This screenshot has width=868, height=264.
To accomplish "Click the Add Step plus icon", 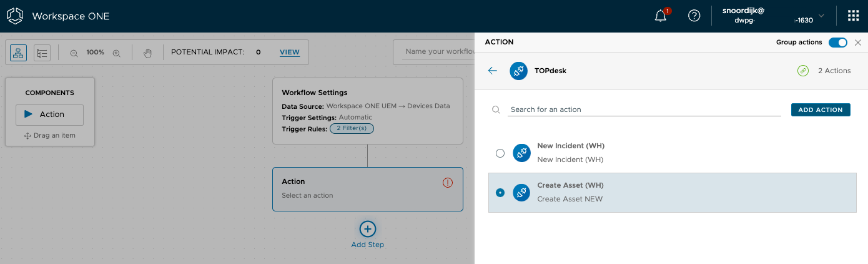I will pyautogui.click(x=367, y=229).
